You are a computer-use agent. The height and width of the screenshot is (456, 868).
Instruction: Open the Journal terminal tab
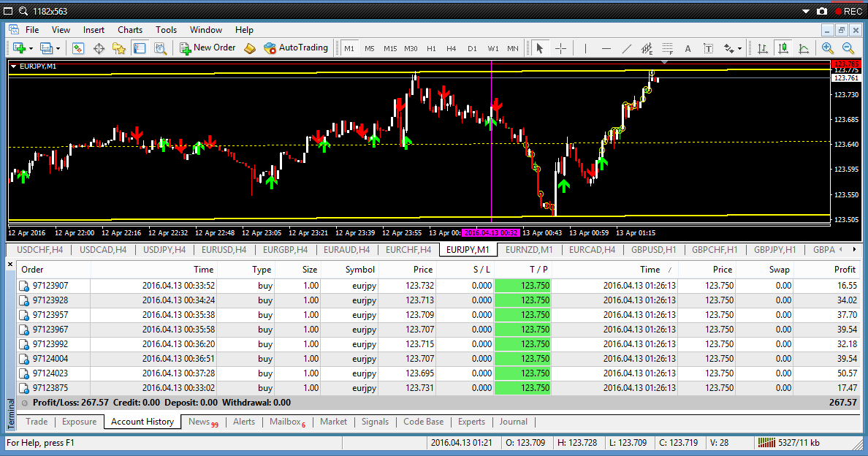513,422
